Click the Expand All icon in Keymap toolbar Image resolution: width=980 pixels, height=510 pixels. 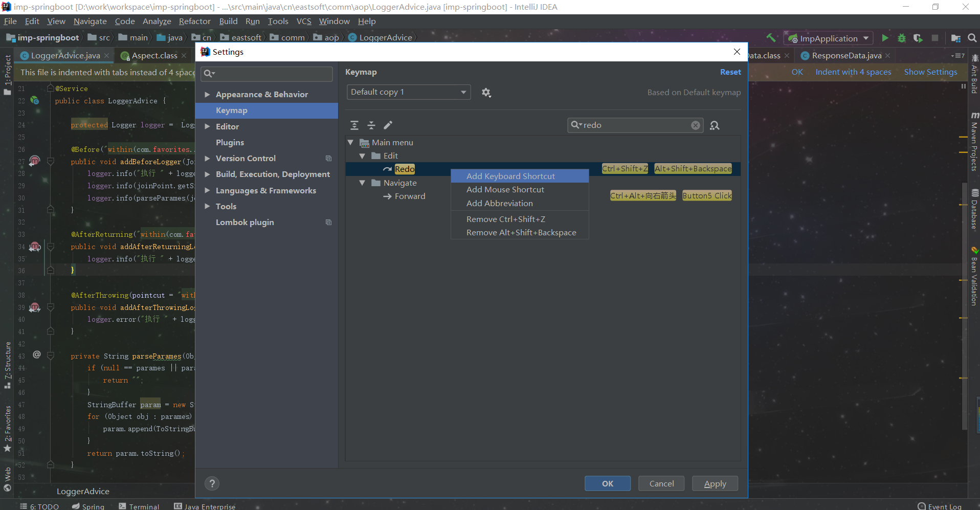[x=354, y=125]
